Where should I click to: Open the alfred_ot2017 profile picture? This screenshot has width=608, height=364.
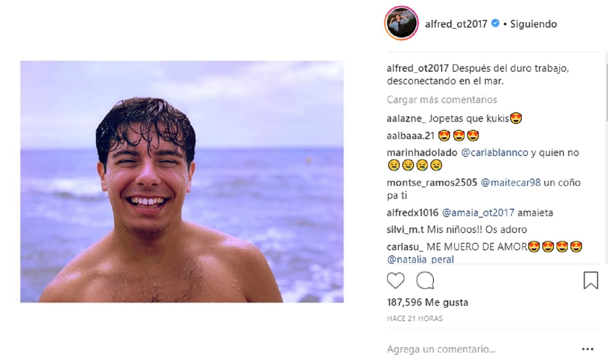pyautogui.click(x=401, y=23)
